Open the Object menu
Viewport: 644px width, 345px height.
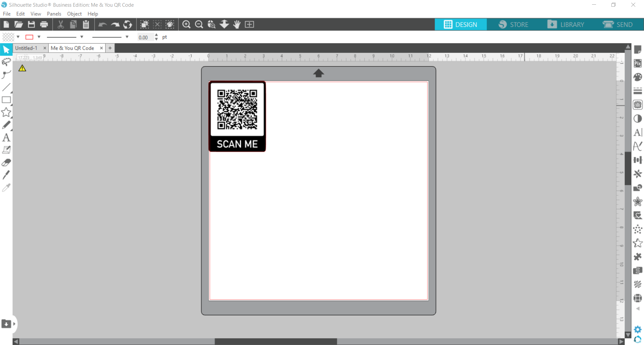tap(74, 14)
